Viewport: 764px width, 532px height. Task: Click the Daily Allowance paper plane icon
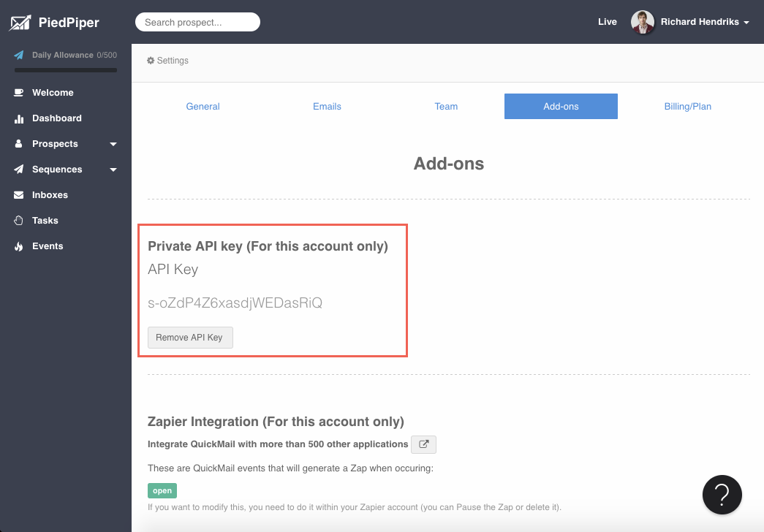pos(19,56)
